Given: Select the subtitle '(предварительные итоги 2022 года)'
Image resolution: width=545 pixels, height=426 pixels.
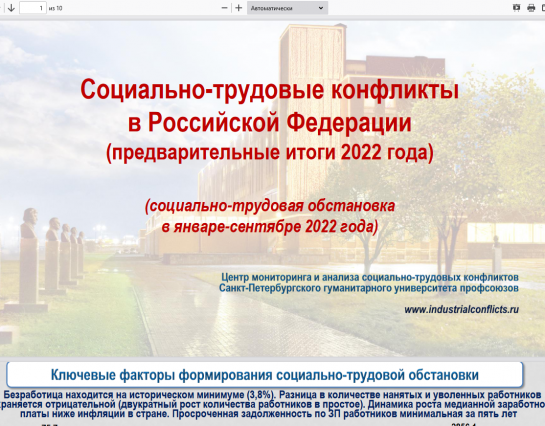Looking at the screenshot, I should tap(270, 153).
